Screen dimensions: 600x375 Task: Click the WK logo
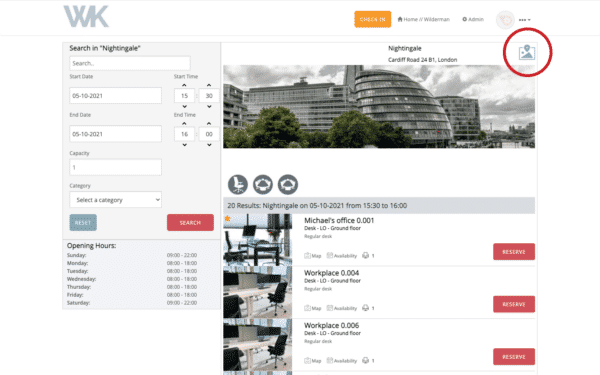[86, 16]
